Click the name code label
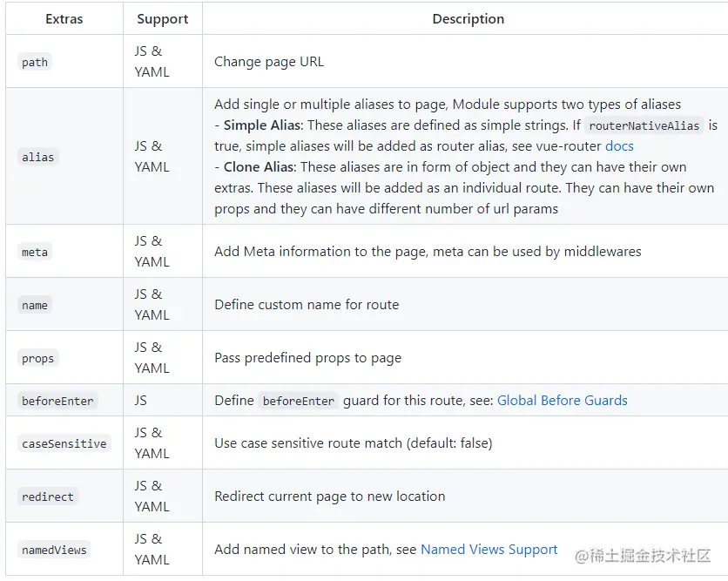 pos(35,305)
